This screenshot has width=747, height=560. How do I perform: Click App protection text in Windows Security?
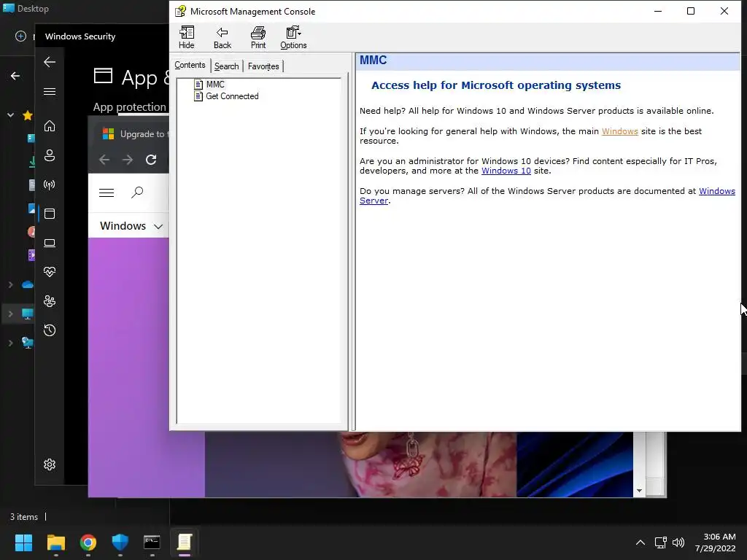tap(129, 107)
